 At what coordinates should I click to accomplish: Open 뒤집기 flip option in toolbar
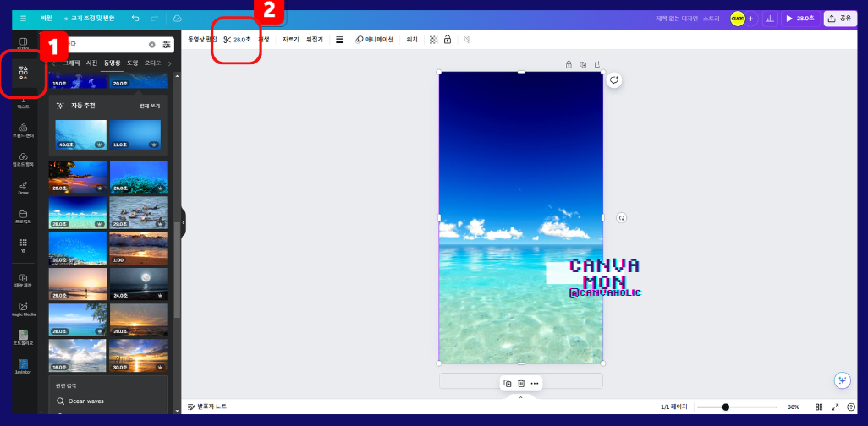(x=315, y=40)
